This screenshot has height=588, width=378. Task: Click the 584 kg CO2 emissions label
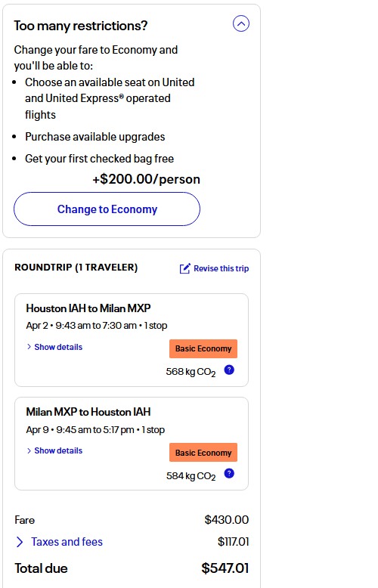tap(191, 476)
